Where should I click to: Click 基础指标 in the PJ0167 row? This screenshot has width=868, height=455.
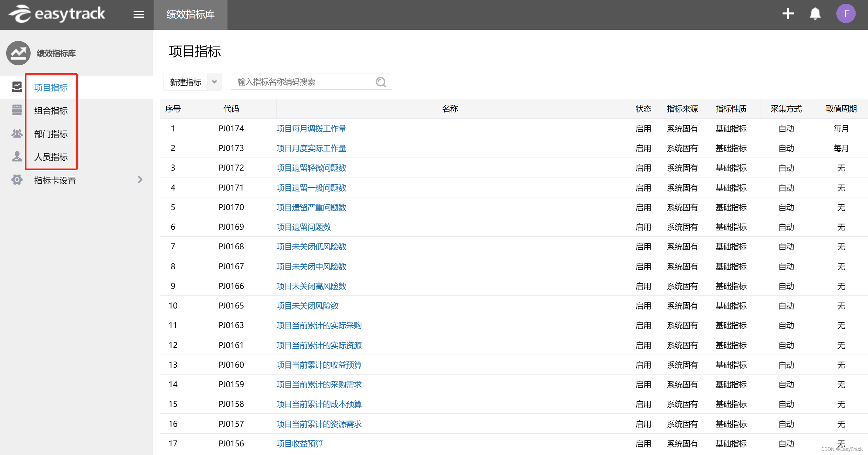731,267
